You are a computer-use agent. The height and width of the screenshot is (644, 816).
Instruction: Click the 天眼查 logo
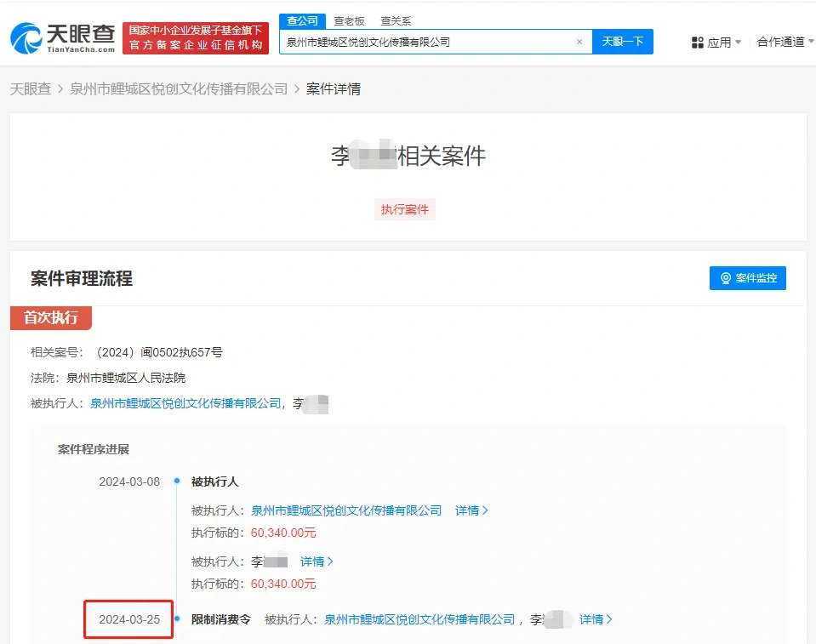point(62,38)
